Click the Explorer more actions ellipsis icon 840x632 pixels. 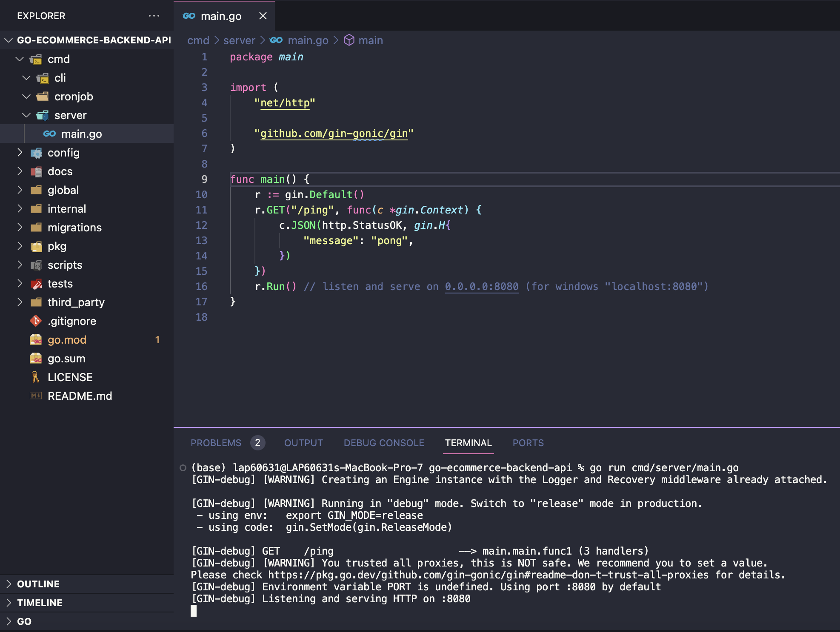point(154,16)
